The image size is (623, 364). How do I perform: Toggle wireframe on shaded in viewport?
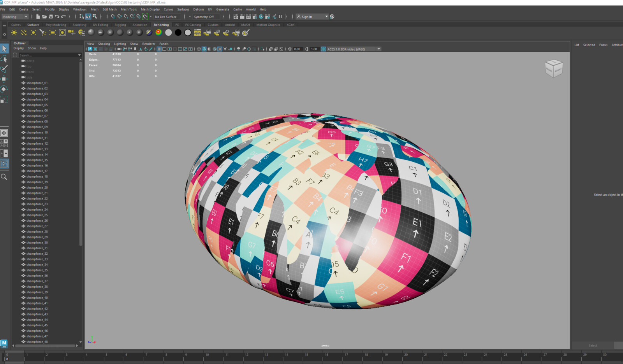point(215,49)
